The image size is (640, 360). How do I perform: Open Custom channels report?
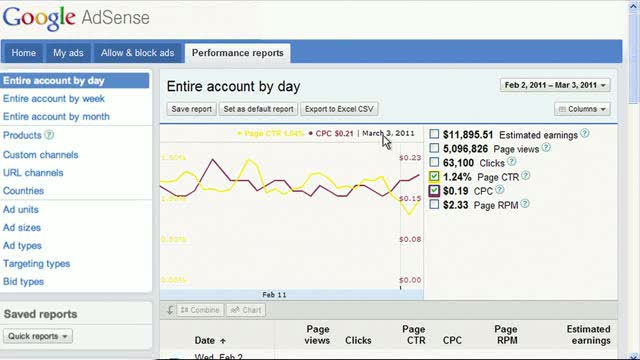(x=40, y=155)
